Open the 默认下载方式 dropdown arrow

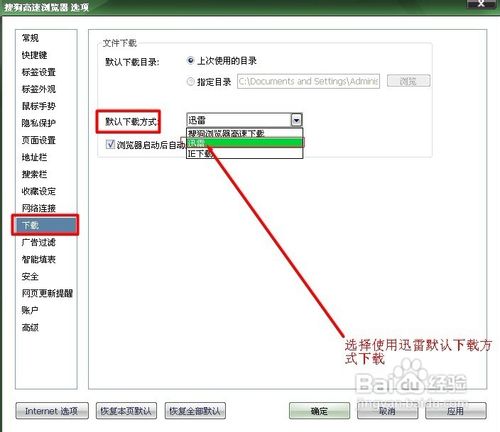(296, 120)
